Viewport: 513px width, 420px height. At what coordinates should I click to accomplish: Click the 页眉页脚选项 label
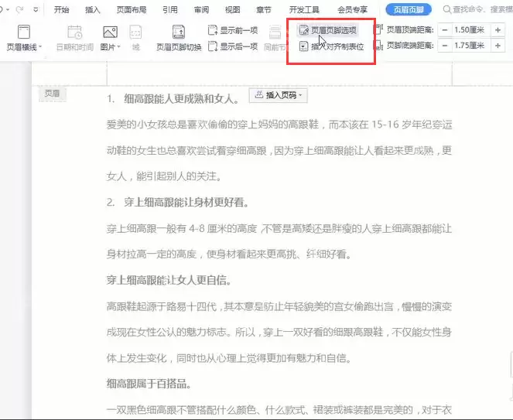coord(333,30)
